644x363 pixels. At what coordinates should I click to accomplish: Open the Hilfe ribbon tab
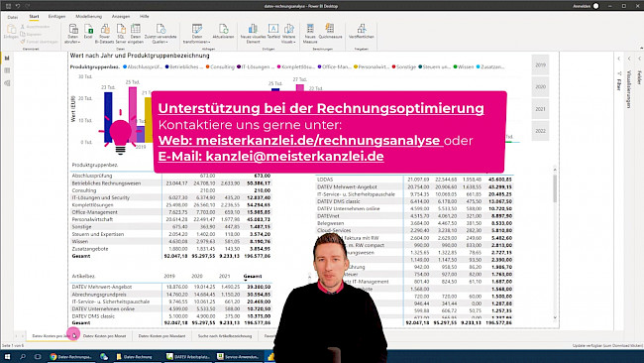point(145,17)
